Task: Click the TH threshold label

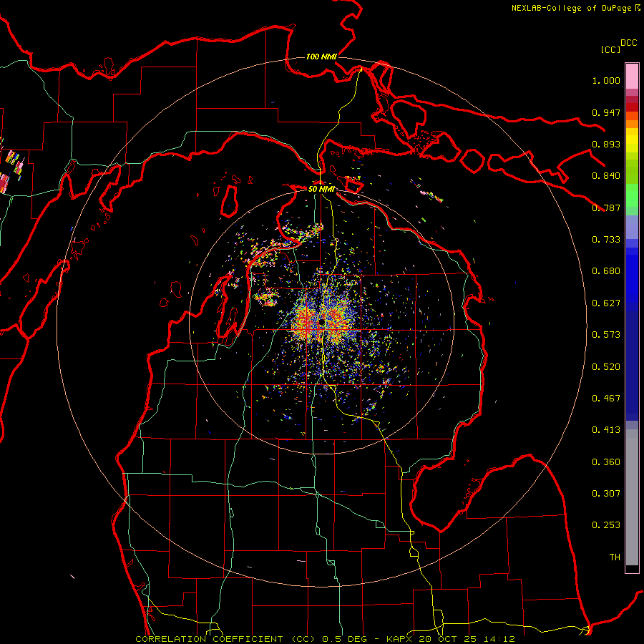Action: pyautogui.click(x=615, y=557)
